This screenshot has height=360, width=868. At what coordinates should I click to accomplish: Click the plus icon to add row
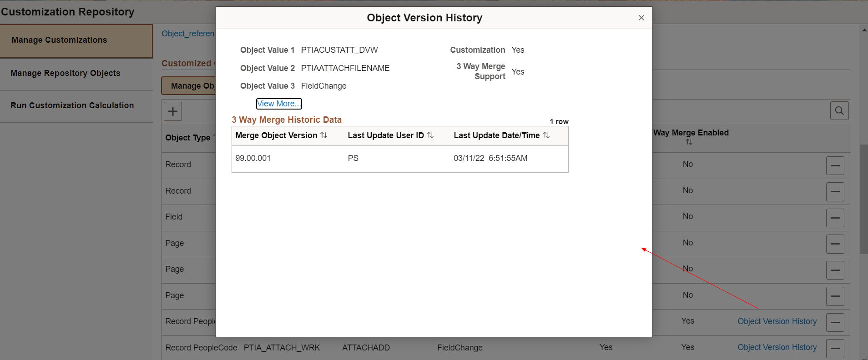click(173, 111)
